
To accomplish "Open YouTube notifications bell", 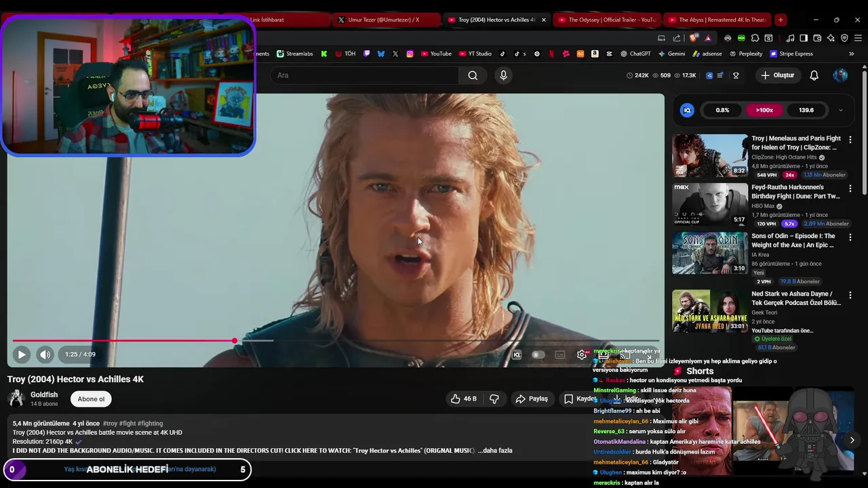I will point(814,75).
